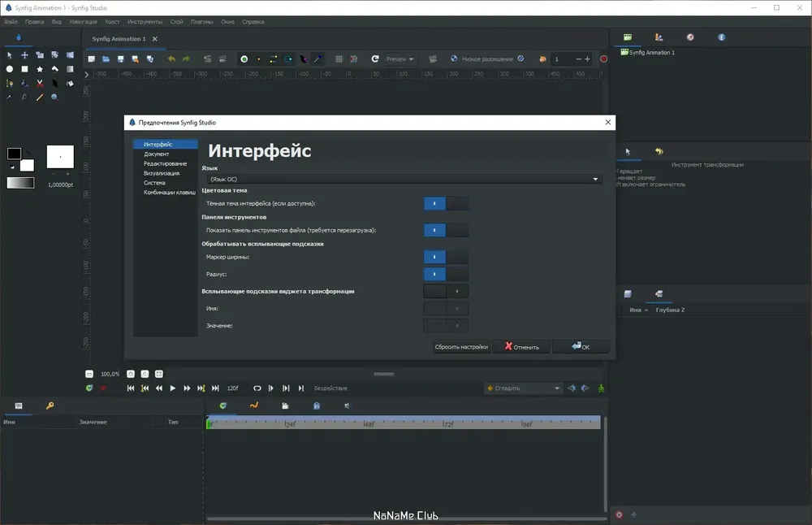Click the Undo arrow in the toolbar

point(171,59)
